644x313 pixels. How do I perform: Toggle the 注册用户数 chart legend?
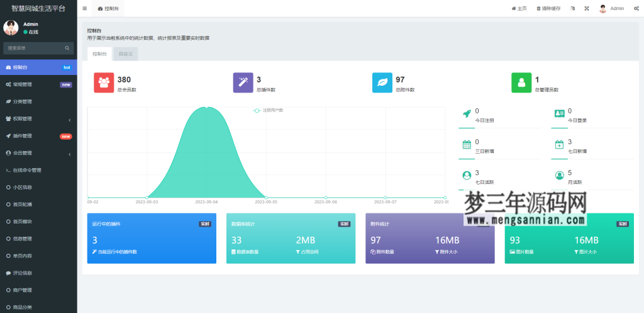coord(269,110)
